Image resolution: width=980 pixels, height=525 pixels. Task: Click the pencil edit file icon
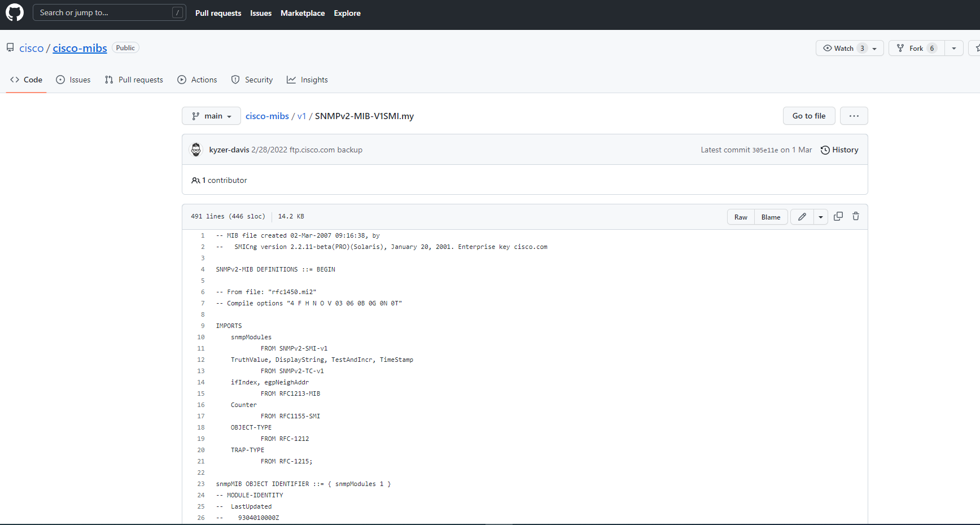802,217
